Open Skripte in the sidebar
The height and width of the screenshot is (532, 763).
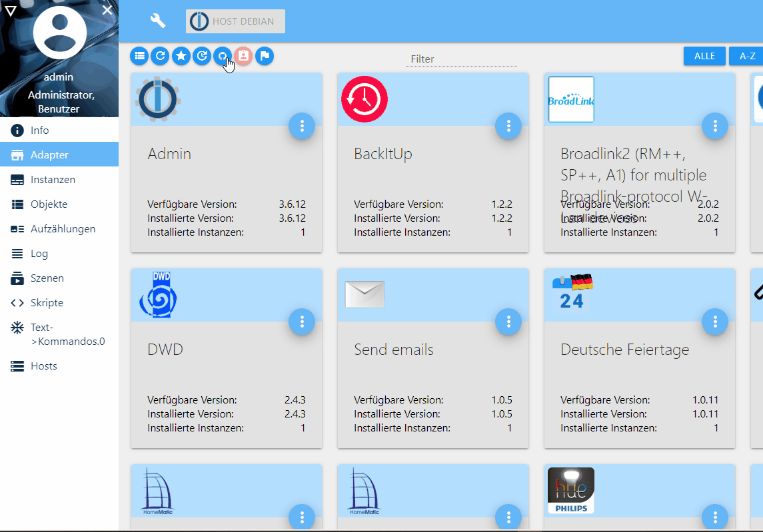tap(59, 302)
